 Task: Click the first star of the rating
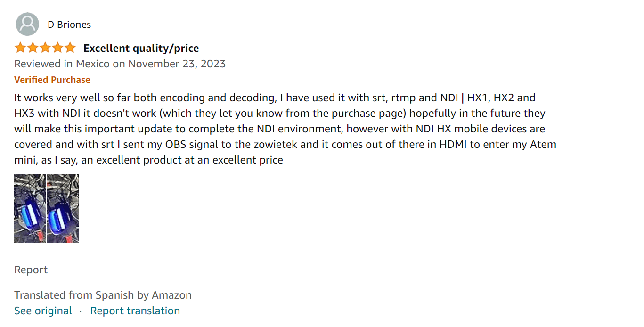tap(20, 48)
